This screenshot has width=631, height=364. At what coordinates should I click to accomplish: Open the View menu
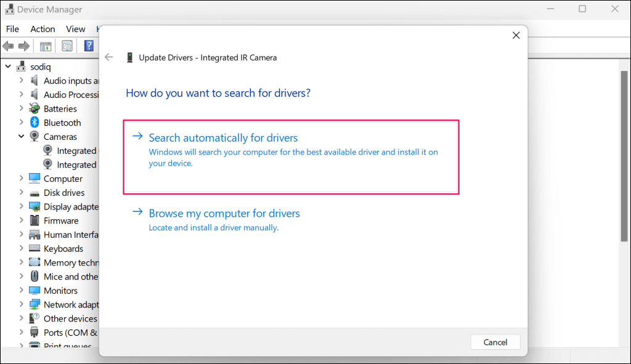(x=76, y=29)
